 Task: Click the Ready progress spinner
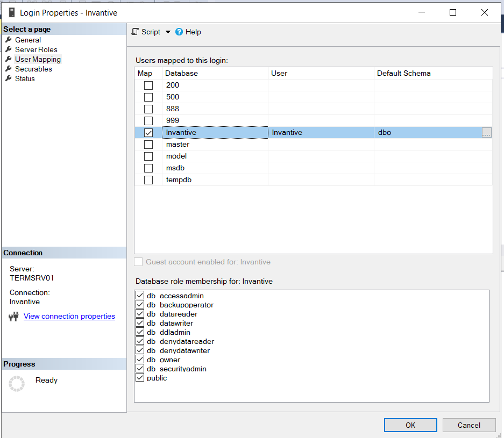coord(17,383)
